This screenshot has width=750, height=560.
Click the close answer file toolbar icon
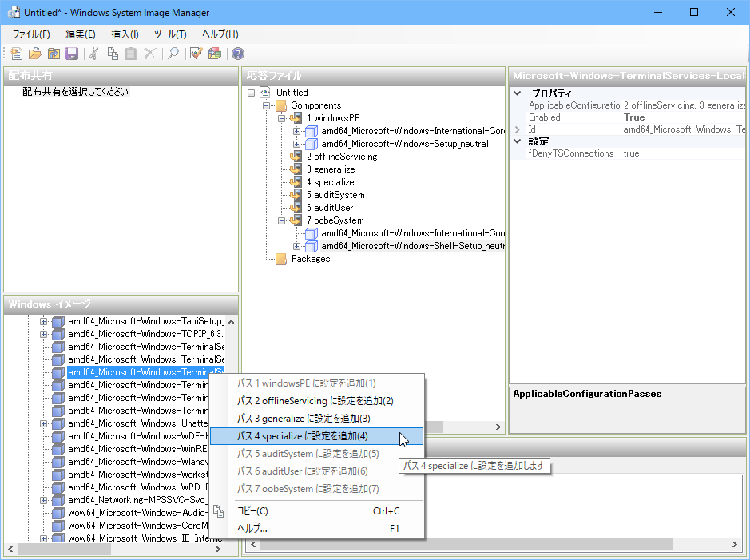(54, 54)
